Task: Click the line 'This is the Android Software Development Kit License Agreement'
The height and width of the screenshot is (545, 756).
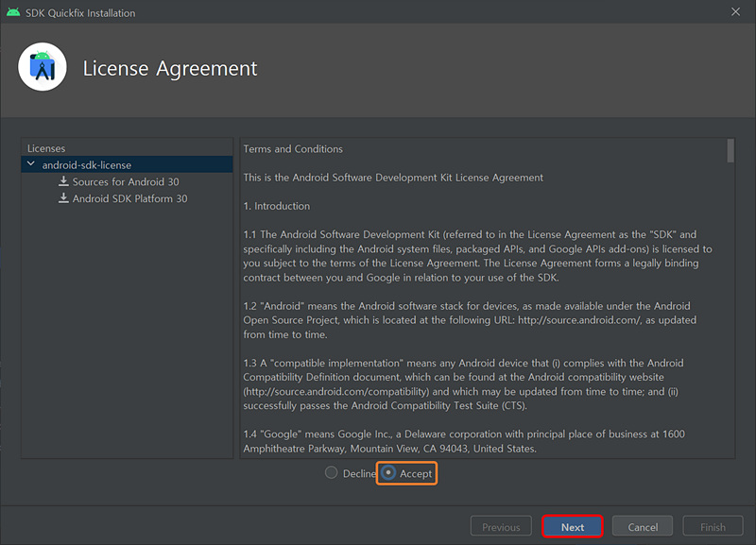Action: coord(393,178)
